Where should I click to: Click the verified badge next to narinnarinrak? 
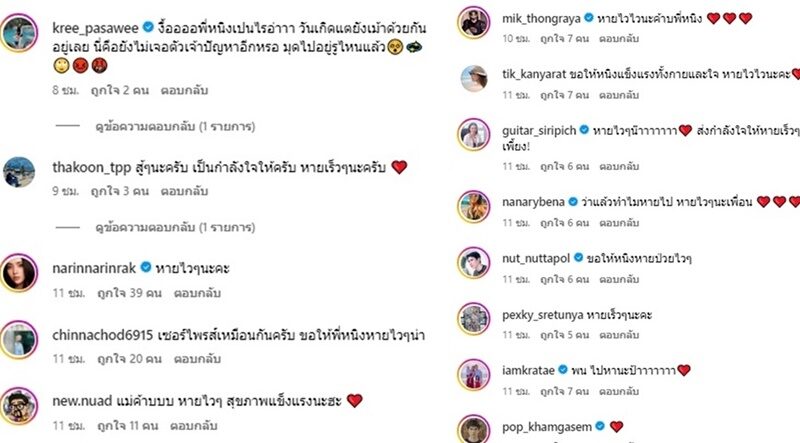[x=146, y=267]
